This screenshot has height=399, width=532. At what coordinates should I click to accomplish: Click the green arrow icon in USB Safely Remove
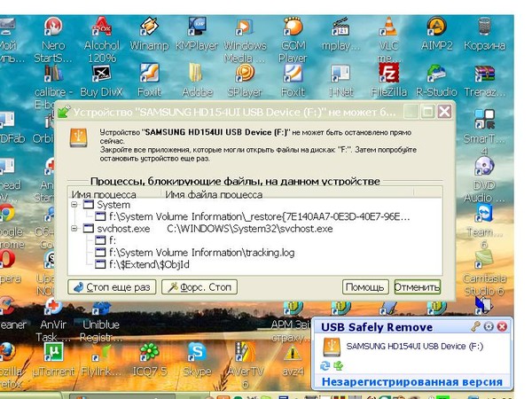tap(339, 365)
